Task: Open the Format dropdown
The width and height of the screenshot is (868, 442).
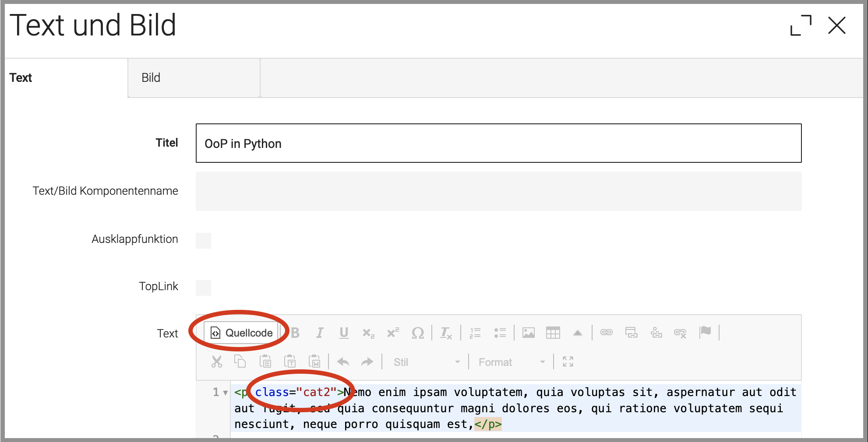Action: click(511, 362)
